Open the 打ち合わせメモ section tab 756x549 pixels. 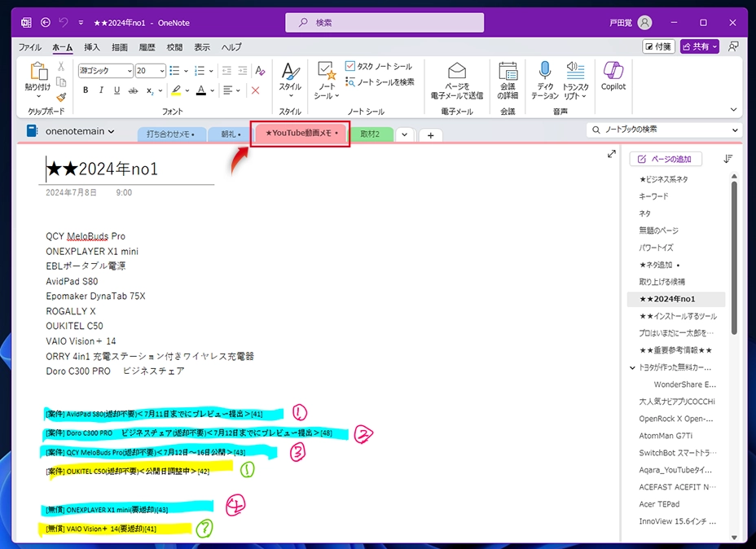tap(171, 134)
